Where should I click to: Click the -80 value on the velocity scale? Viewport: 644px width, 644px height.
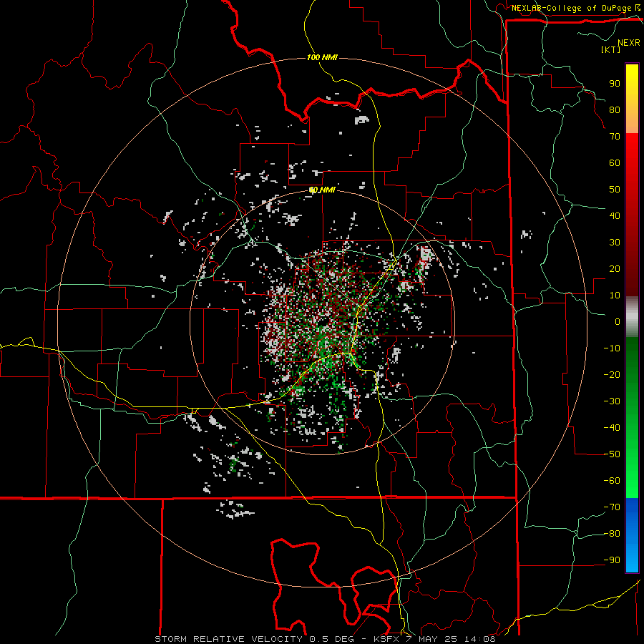[612, 534]
